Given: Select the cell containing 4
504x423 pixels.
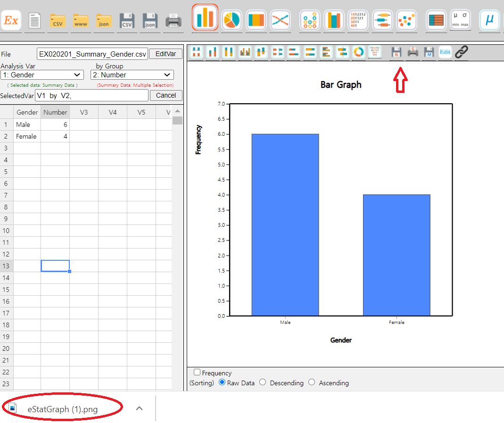Looking at the screenshot, I should pos(55,136).
